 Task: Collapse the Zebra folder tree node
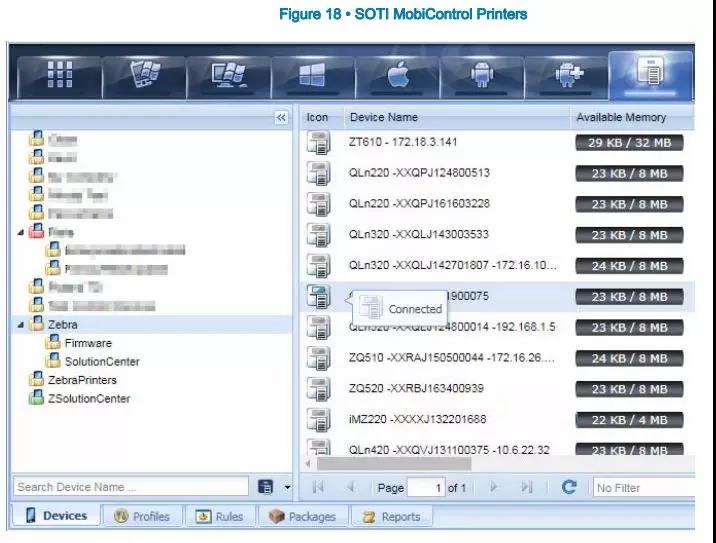22,325
